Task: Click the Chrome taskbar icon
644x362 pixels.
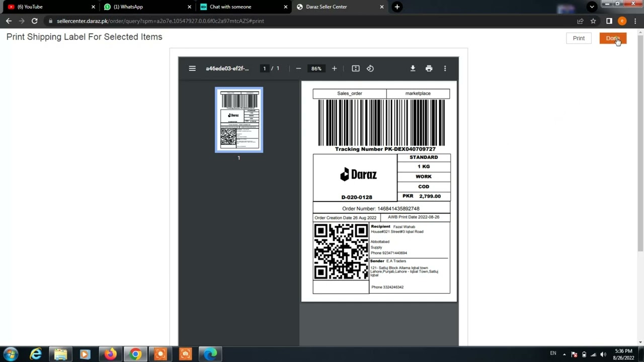Action: click(135, 354)
